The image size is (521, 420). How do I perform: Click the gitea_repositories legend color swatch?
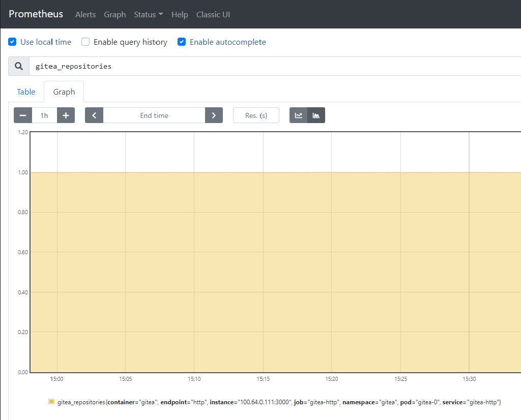coord(51,401)
